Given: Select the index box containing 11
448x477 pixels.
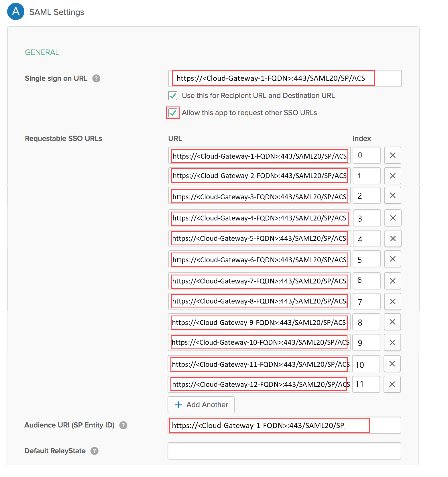Looking at the screenshot, I should point(366,384).
